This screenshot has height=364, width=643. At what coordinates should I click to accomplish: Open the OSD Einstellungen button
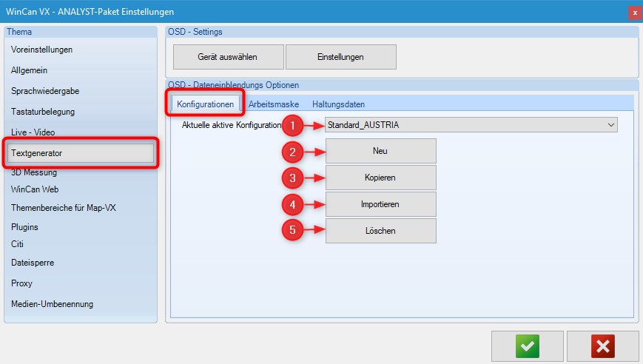click(340, 57)
